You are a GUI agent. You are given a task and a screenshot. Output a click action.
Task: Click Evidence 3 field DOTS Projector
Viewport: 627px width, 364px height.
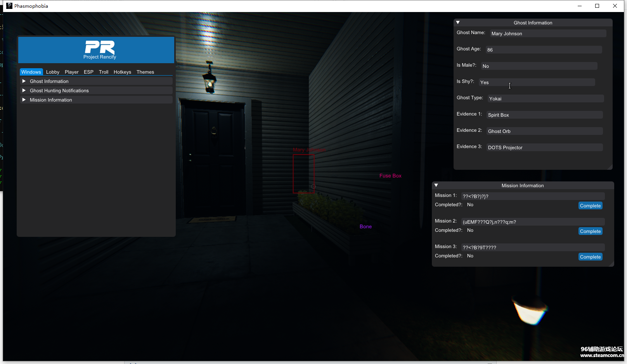click(544, 148)
